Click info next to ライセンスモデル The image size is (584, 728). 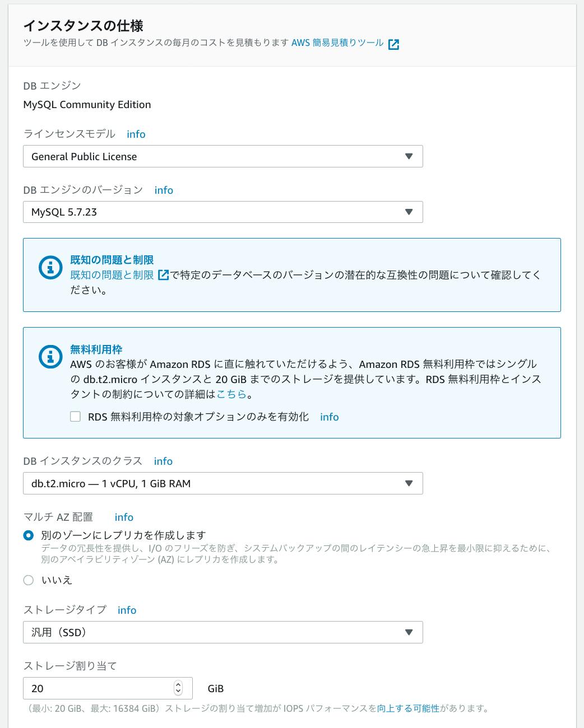[x=136, y=134]
